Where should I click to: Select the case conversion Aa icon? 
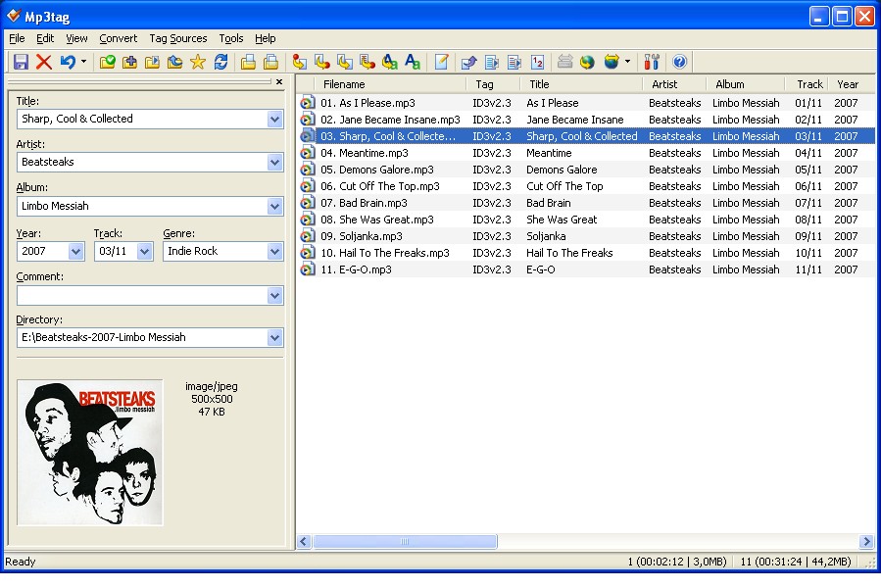413,61
